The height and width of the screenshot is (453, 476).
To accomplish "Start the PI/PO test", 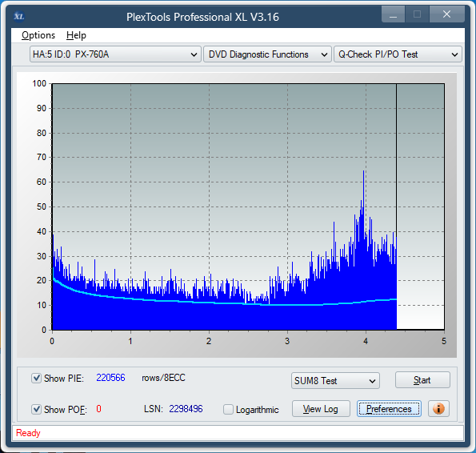I will pos(422,380).
